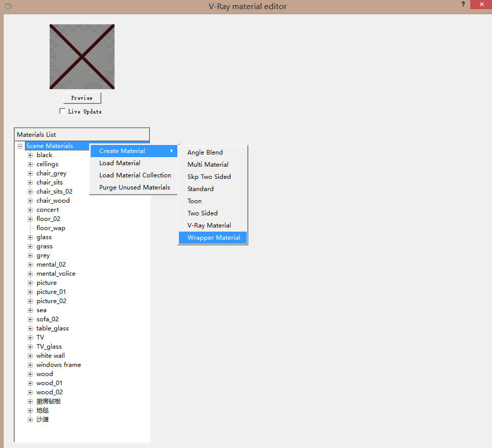The width and height of the screenshot is (492, 448).
Task: Create an Angle Blend material
Action: 213,153
